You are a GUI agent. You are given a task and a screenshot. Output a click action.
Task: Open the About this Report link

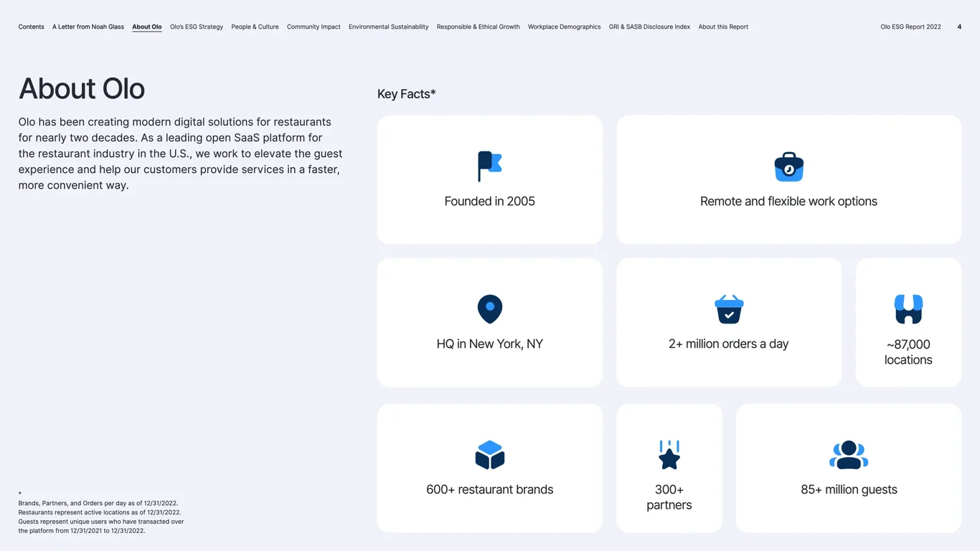(x=723, y=27)
